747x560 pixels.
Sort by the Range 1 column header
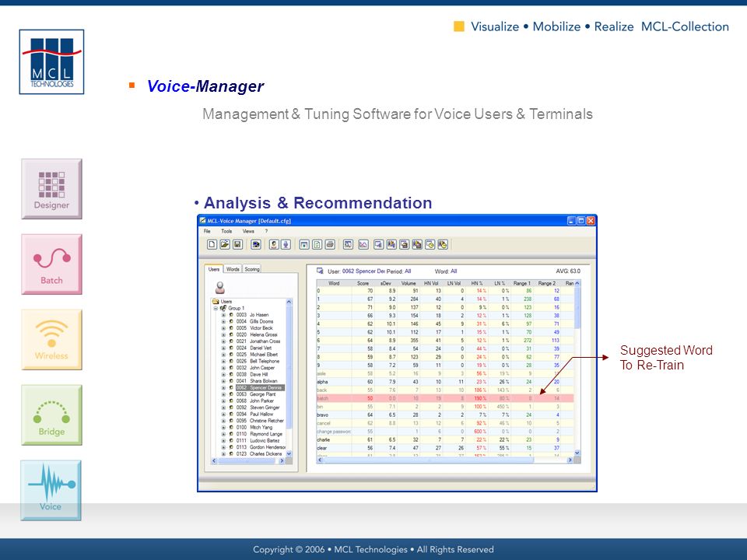point(521,283)
